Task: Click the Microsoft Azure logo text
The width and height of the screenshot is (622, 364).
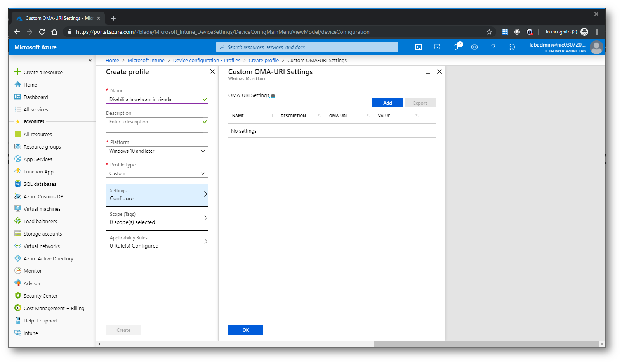Action: point(35,47)
